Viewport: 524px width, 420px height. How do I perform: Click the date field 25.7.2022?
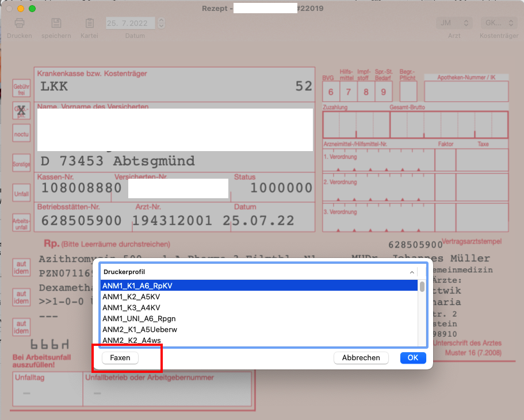pyautogui.click(x=131, y=23)
